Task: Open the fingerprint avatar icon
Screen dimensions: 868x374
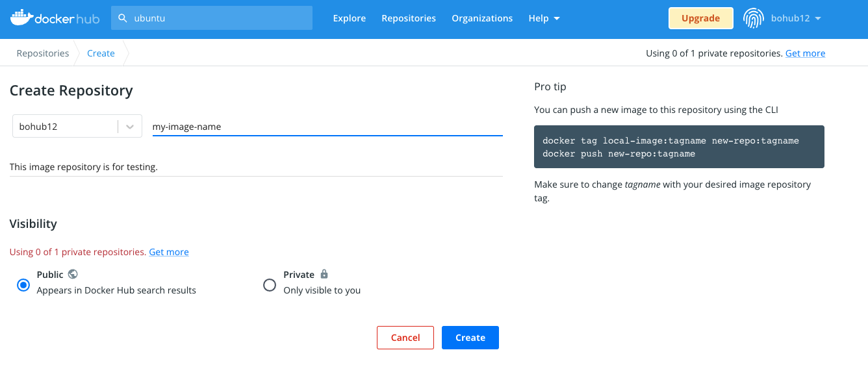Action: click(x=753, y=18)
